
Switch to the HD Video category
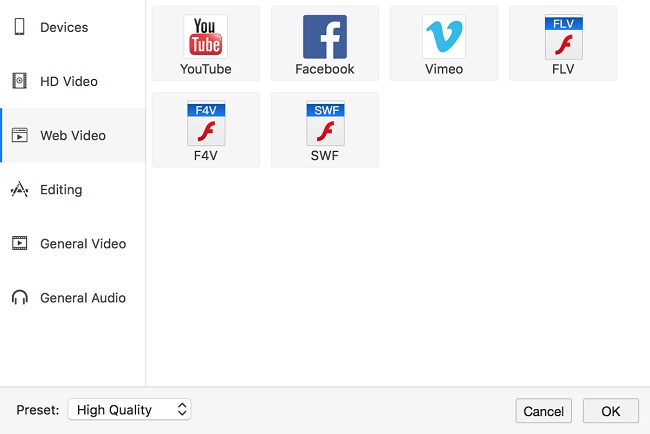[73, 81]
